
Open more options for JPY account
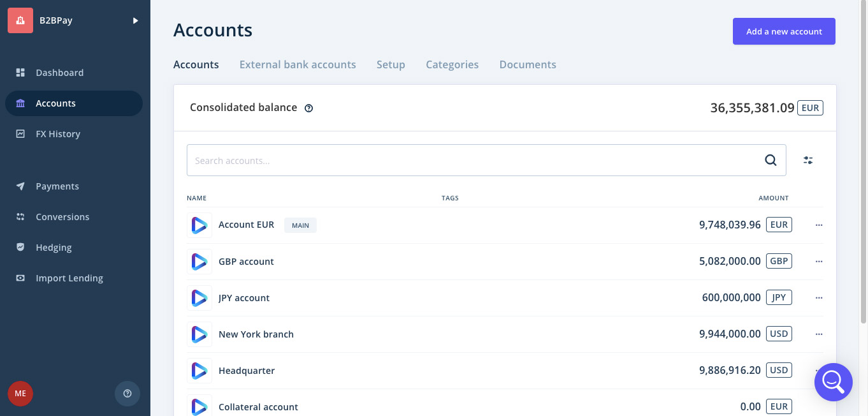(819, 298)
